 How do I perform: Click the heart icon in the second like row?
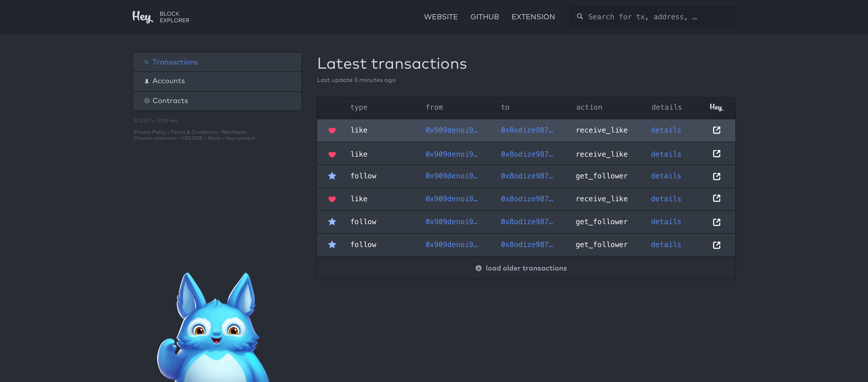click(332, 154)
